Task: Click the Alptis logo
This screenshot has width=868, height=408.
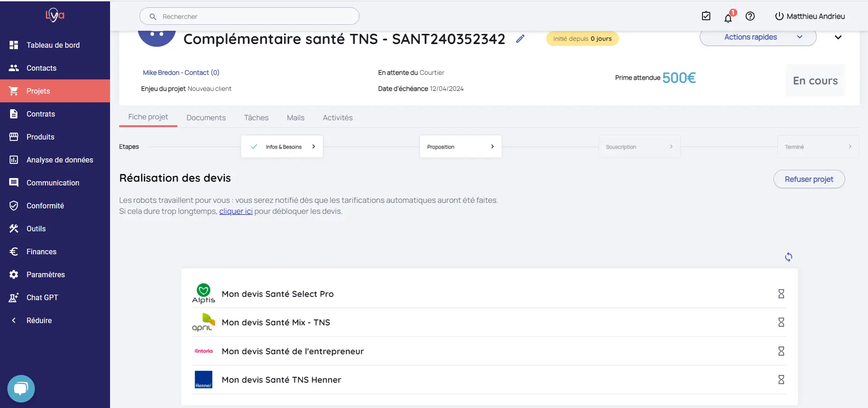Action: click(x=204, y=294)
